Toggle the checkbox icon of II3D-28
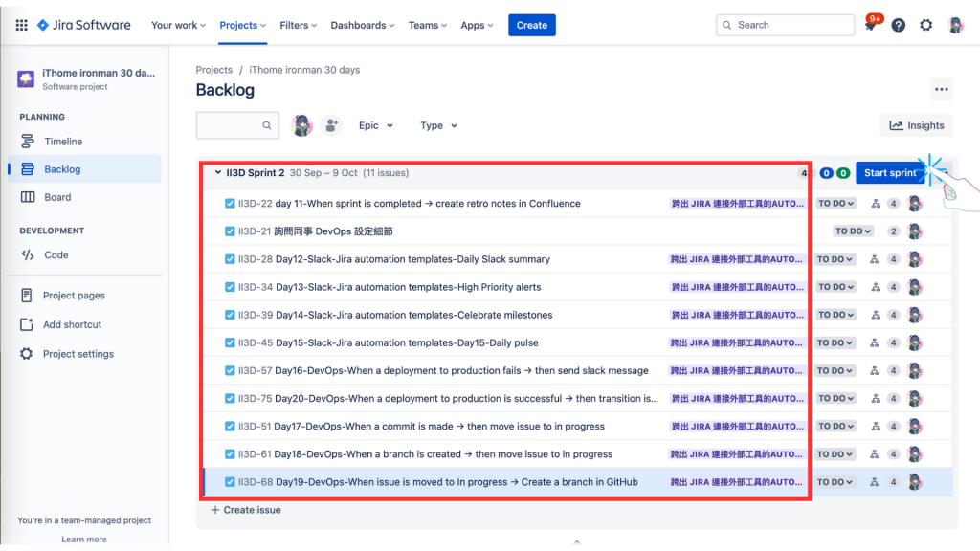Image resolution: width=980 pixels, height=551 pixels. pos(230,259)
